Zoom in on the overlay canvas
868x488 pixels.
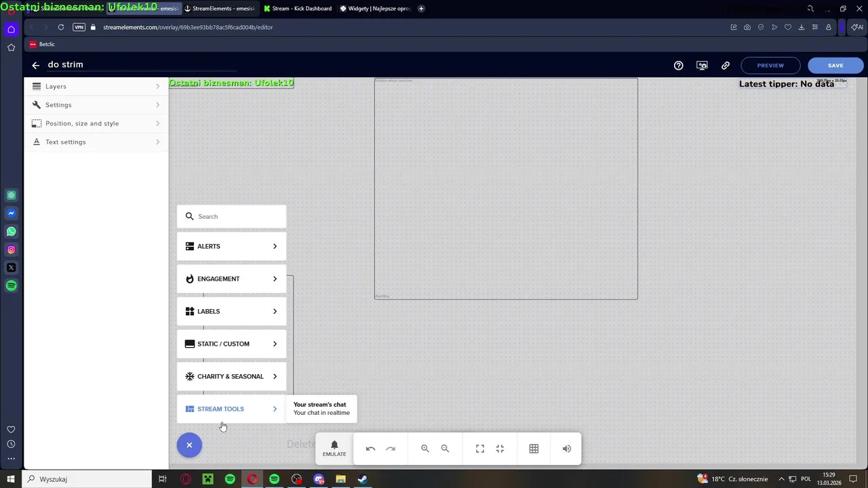[x=425, y=449]
